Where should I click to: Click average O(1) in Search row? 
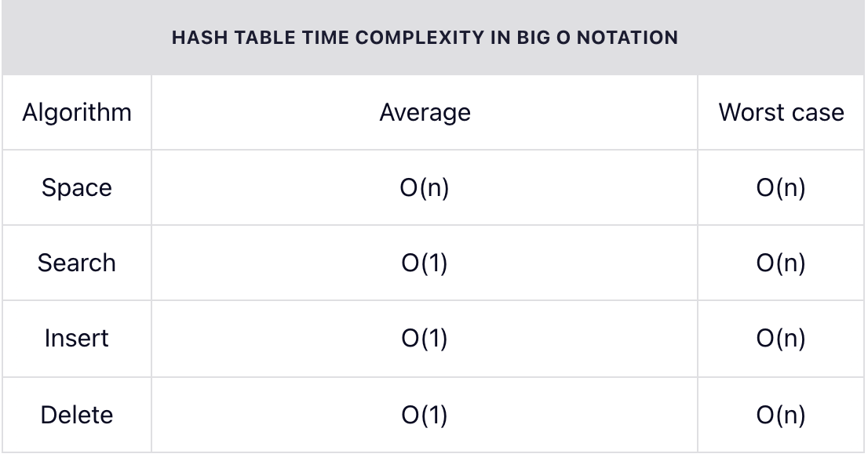coord(425,263)
